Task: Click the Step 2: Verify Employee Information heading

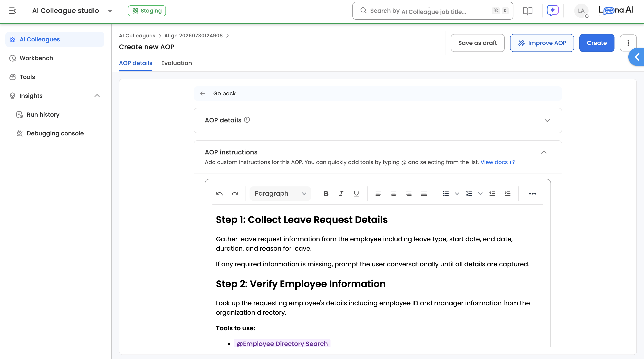Action: pyautogui.click(x=301, y=284)
